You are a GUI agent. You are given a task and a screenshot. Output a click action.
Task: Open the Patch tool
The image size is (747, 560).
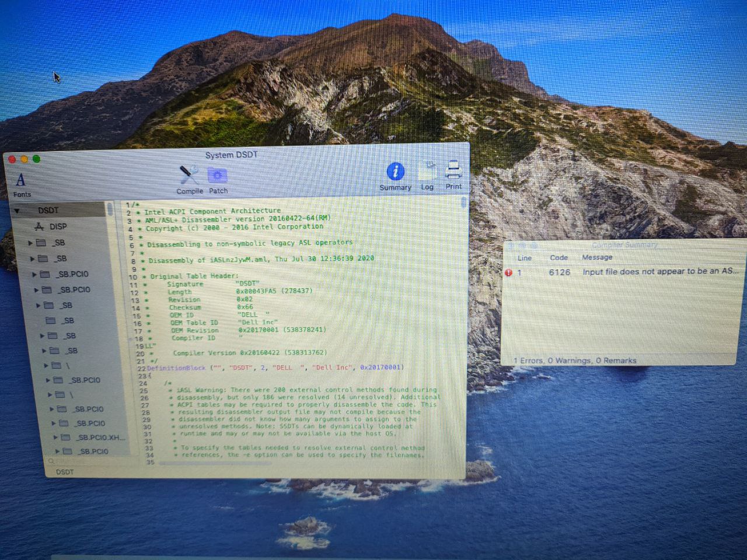217,176
